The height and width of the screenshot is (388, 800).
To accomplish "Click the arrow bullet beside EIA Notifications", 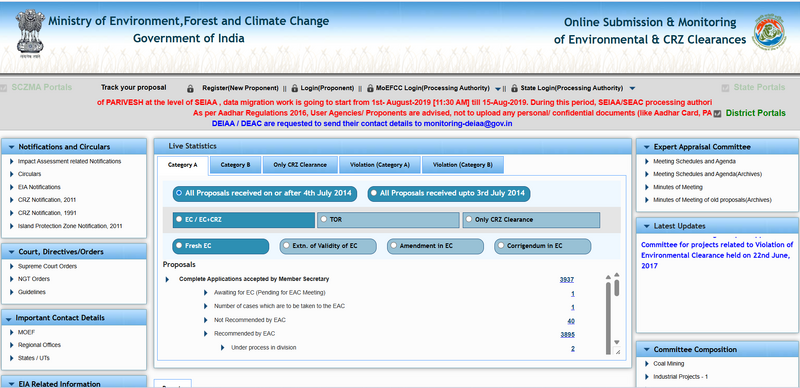I will pyautogui.click(x=12, y=187).
